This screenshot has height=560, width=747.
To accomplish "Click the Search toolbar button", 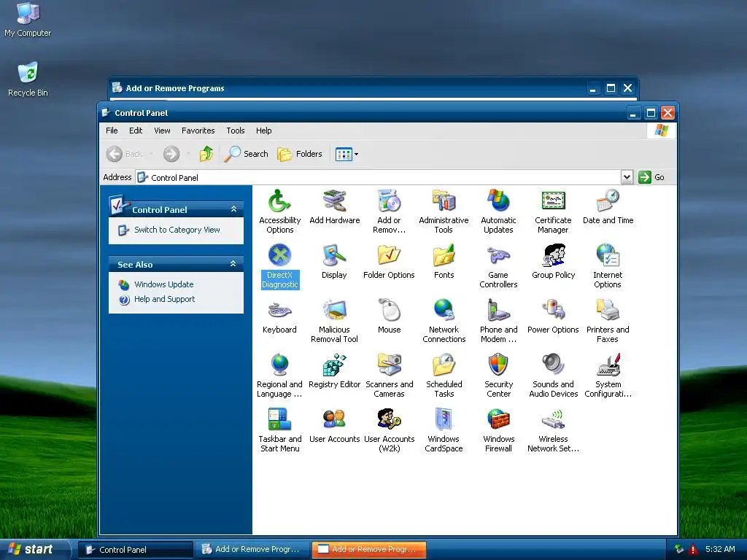I will (247, 154).
